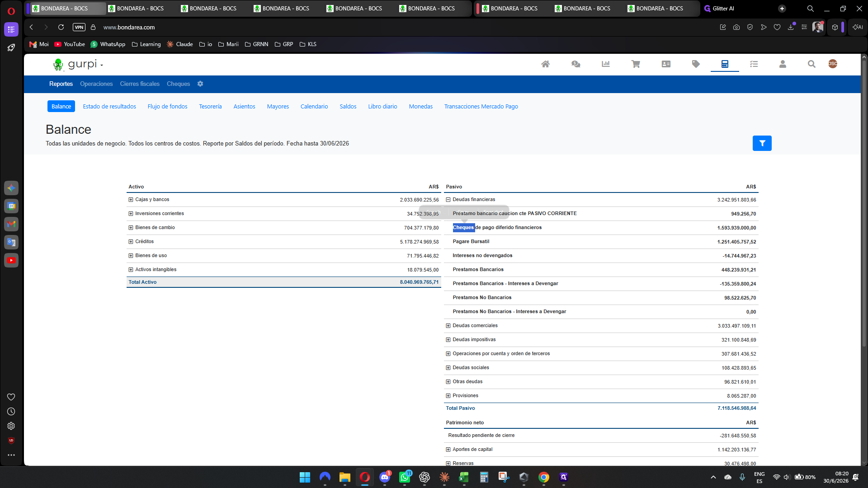The width and height of the screenshot is (868, 488).
Task: Expand Otras deudas row
Action: click(448, 382)
